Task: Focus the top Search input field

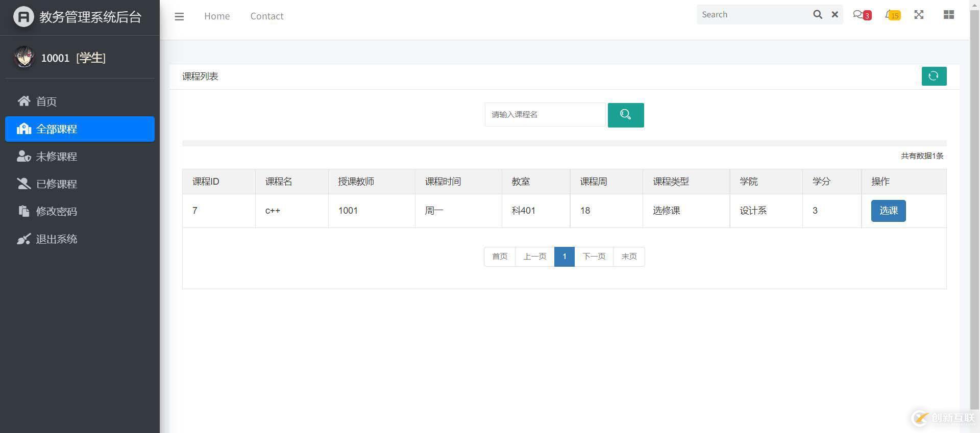Action: coord(753,14)
